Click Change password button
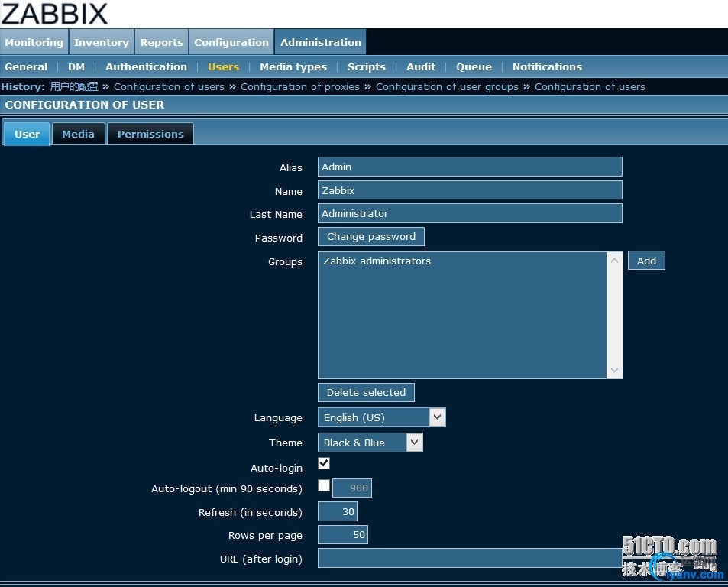The height and width of the screenshot is (587, 728). point(371,237)
